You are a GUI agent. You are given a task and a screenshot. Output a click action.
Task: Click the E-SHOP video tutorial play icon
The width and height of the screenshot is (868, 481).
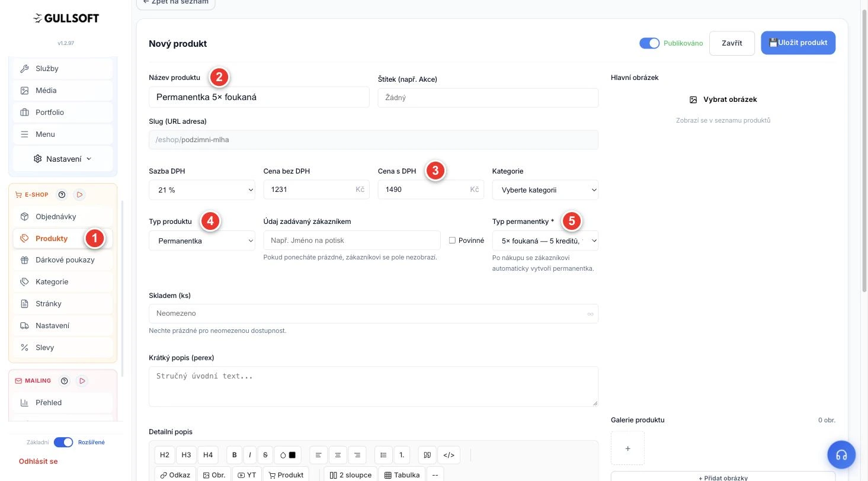(79, 195)
